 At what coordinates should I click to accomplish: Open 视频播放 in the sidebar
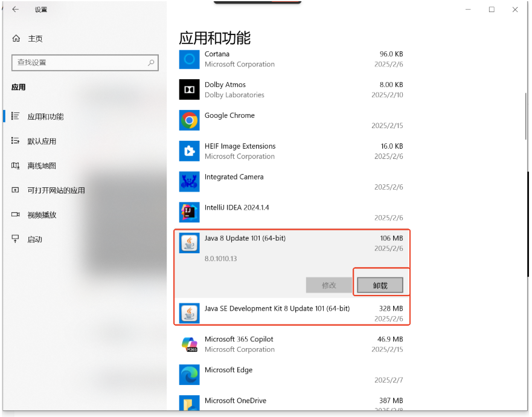[x=42, y=215]
